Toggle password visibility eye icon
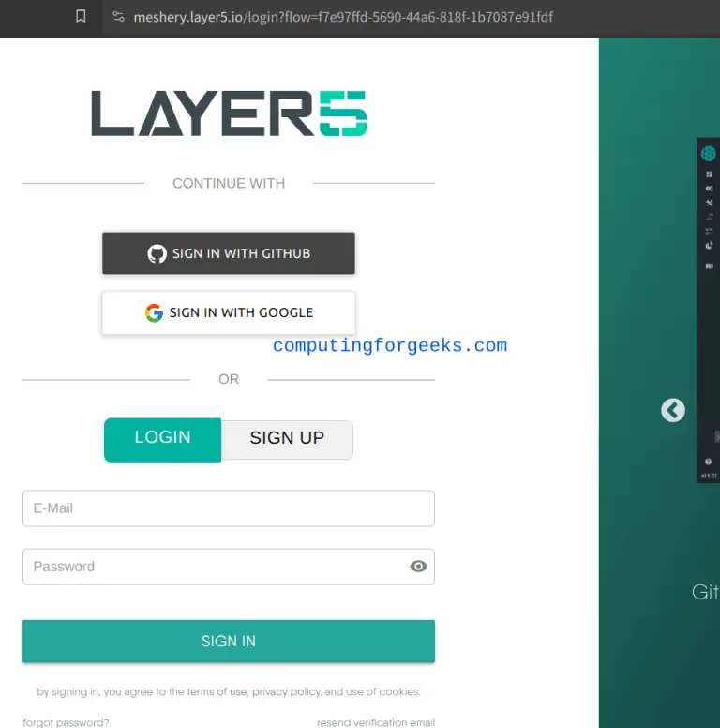Screen dimensions: 720x728 click(418, 567)
